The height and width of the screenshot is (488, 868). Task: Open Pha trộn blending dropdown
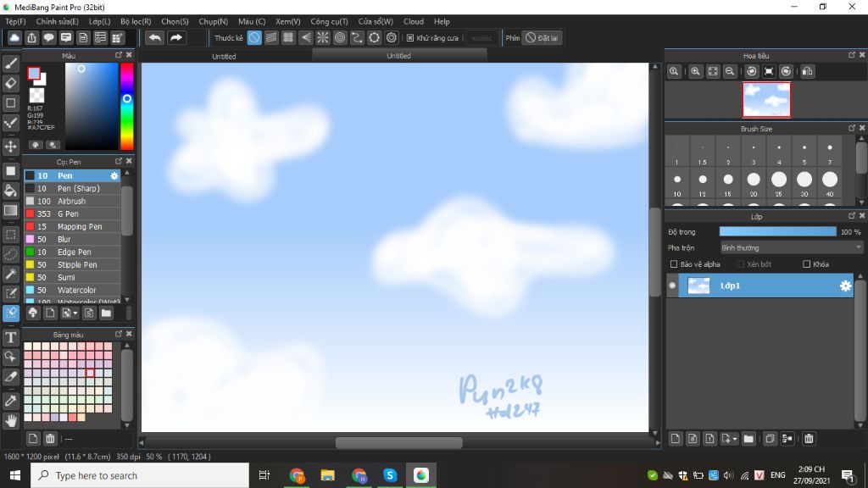[791, 248]
